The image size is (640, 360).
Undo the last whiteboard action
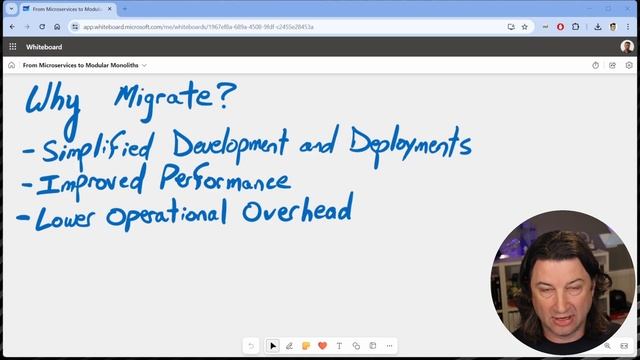251,346
